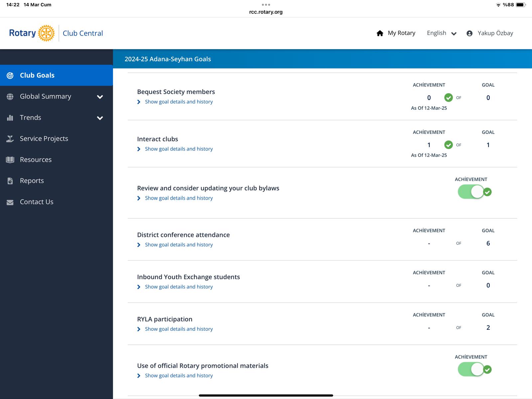The height and width of the screenshot is (399, 532).
Task: Click the battery status icon
Action: point(521,5)
